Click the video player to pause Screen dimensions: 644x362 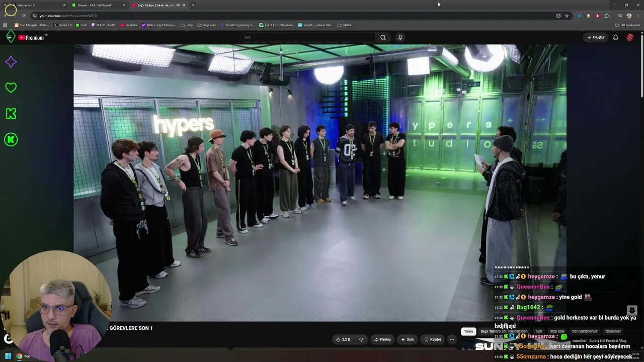(320, 183)
